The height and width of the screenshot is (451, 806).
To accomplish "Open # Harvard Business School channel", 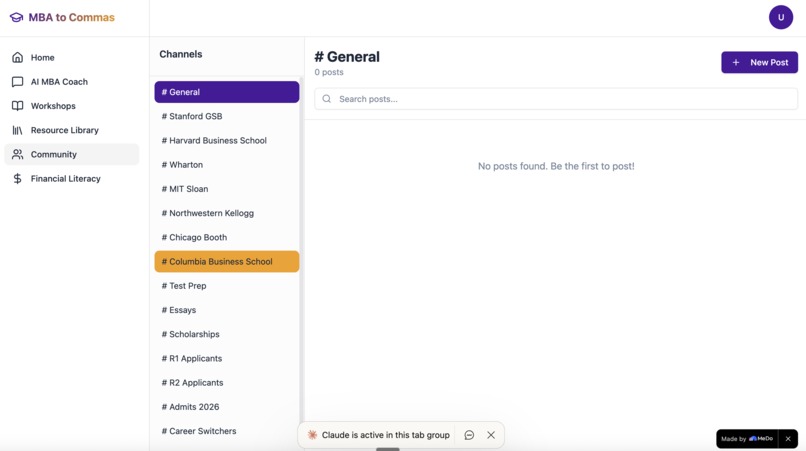I will (x=227, y=140).
